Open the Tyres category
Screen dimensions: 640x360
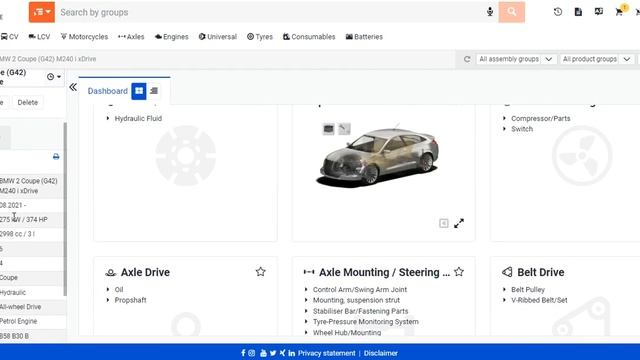260,37
